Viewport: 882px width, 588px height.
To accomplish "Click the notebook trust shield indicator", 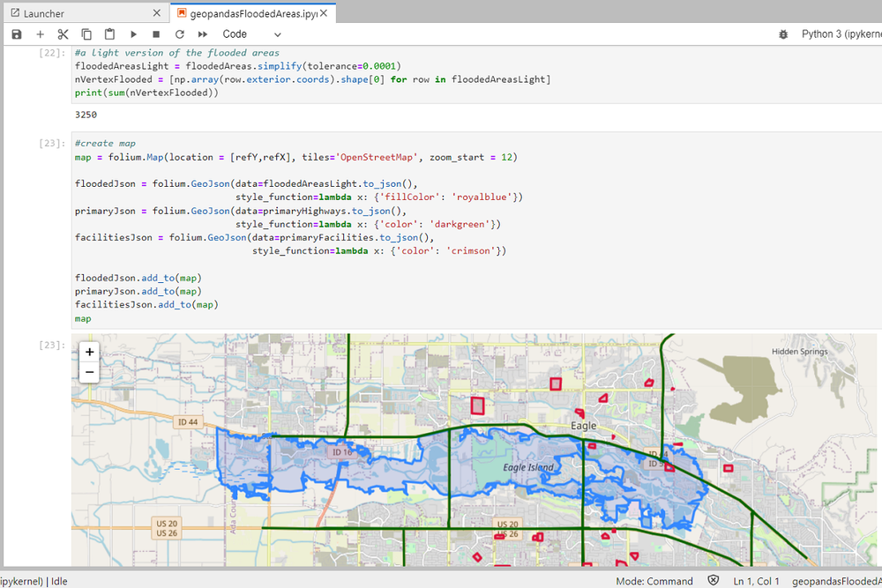I will (x=713, y=581).
